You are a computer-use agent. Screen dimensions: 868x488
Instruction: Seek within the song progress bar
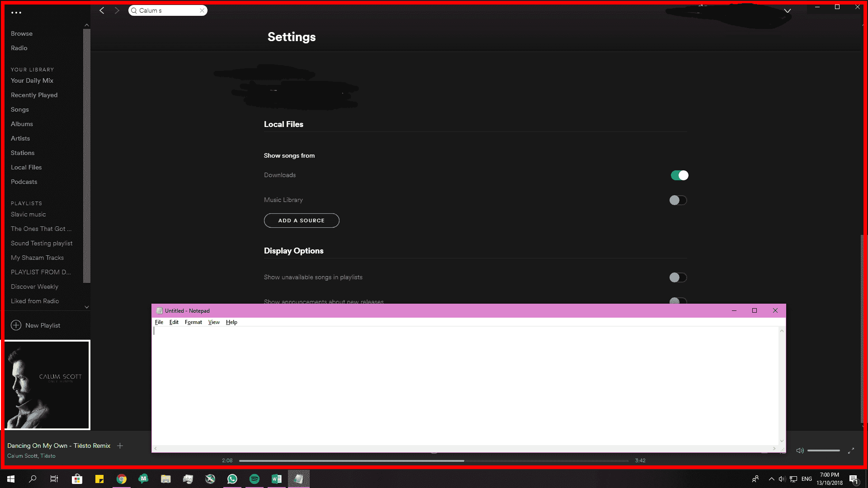(x=434, y=461)
